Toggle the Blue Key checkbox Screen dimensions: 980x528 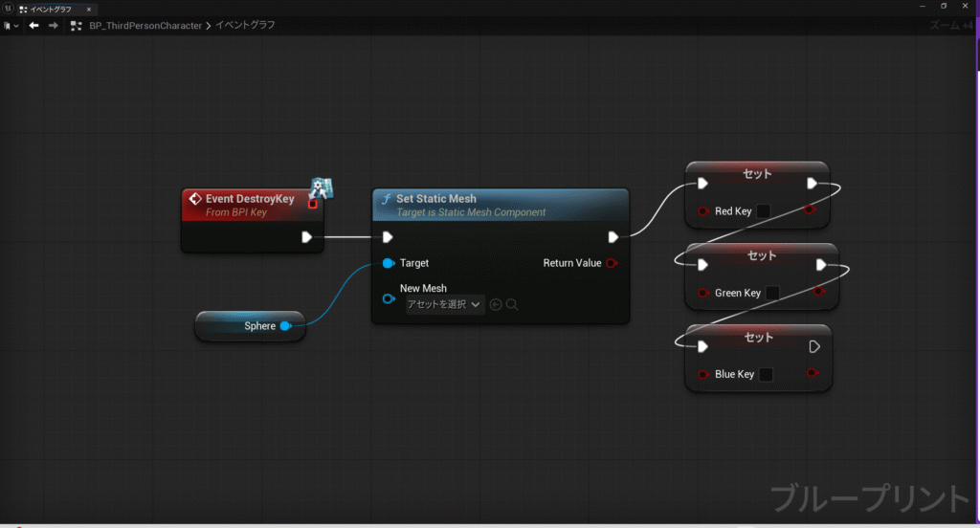[766, 374]
